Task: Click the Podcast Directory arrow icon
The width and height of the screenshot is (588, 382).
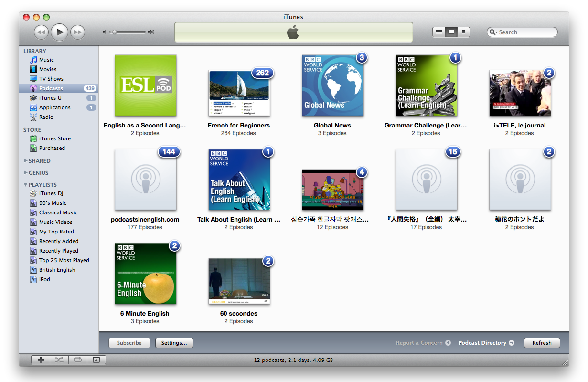Action: click(x=512, y=343)
